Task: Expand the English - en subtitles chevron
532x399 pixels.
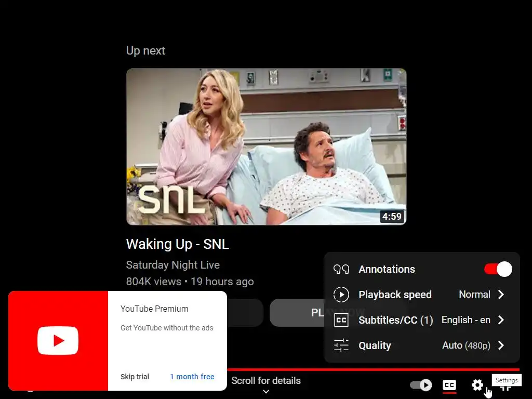Action: pyautogui.click(x=501, y=320)
